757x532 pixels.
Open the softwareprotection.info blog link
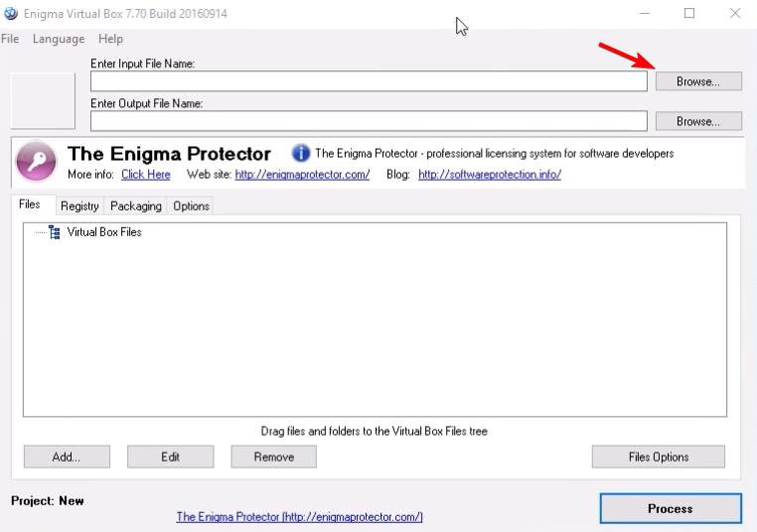pos(490,175)
